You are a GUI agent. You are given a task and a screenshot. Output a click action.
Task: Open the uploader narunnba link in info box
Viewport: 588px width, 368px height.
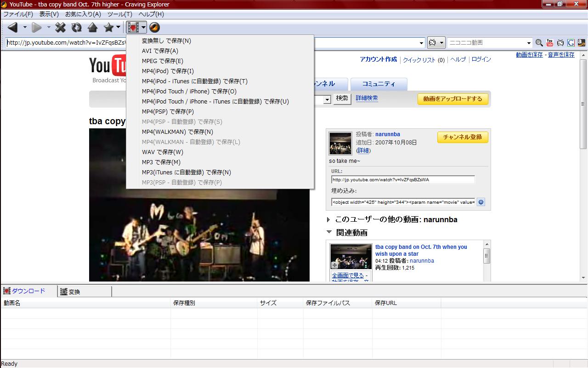[388, 134]
